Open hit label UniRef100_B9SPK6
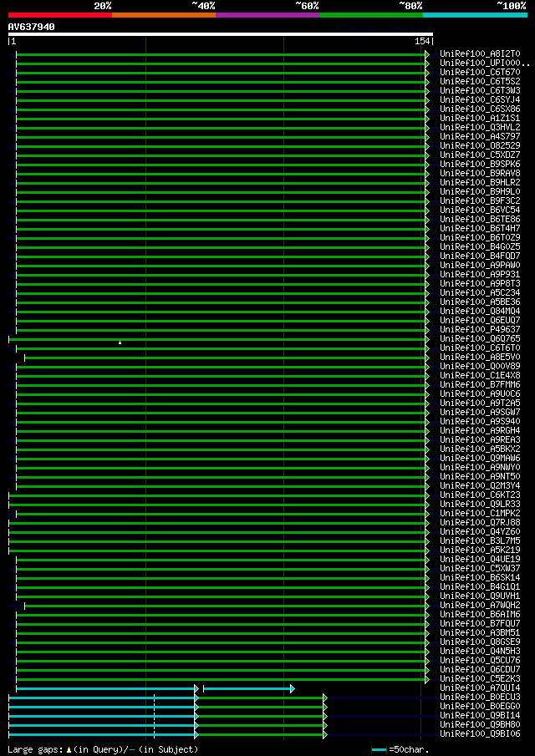The width and height of the screenshot is (535, 756). coord(480,165)
